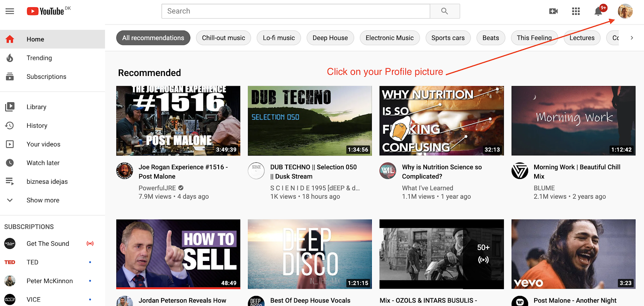This screenshot has width=644, height=306.
Task: Open the hamburger guide menu
Action: (10, 11)
